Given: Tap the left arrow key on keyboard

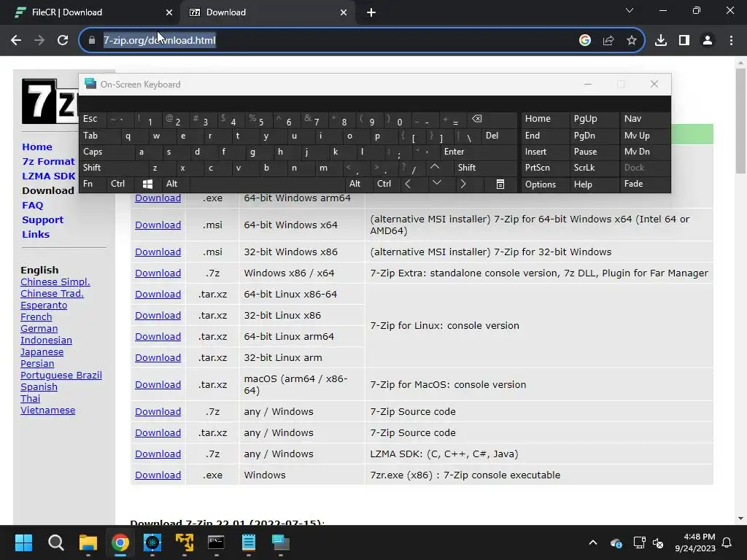Looking at the screenshot, I should tap(408, 184).
